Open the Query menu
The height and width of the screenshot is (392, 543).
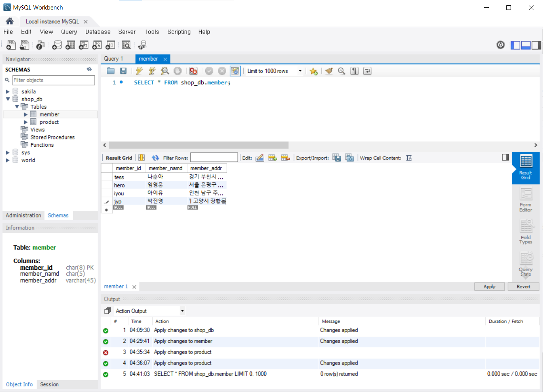click(69, 32)
